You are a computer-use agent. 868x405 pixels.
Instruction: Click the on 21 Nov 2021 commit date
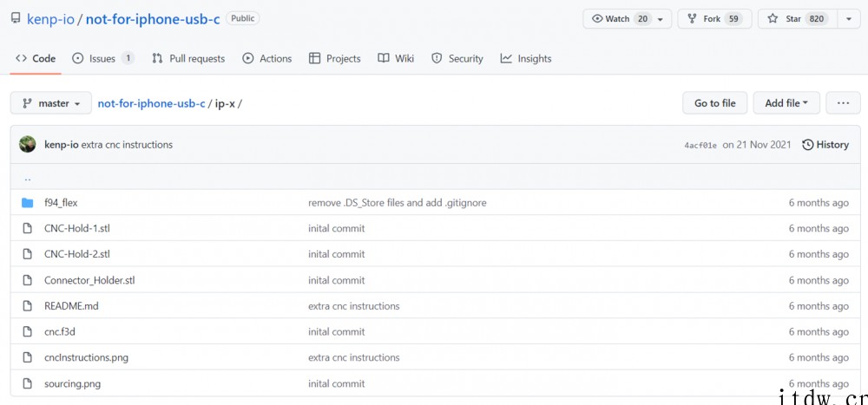[x=757, y=145]
